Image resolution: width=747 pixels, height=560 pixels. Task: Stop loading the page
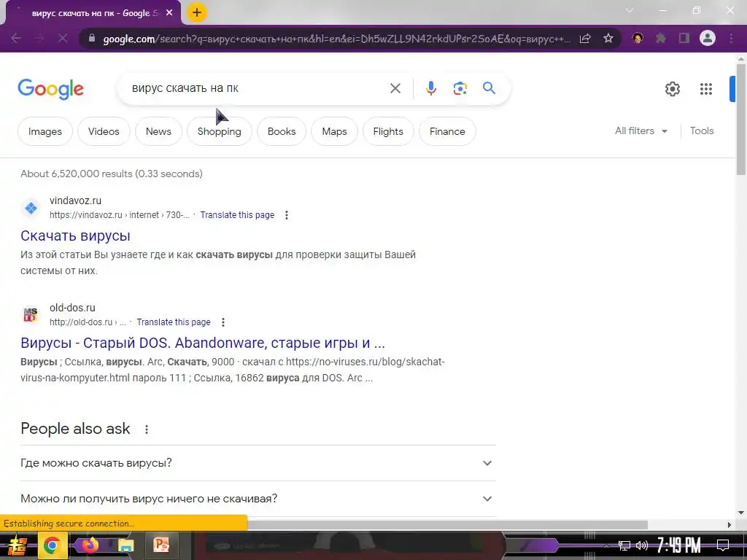pos(63,38)
